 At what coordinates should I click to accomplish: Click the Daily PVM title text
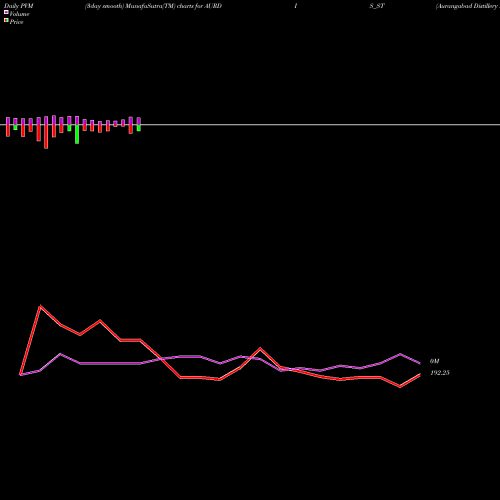tap(19, 6)
